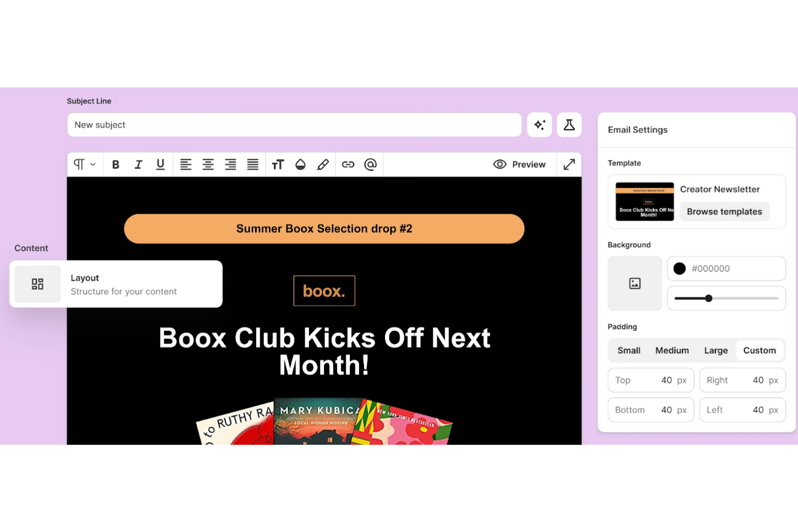798x532 pixels.
Task: Open the text color ink icon
Action: pos(300,164)
